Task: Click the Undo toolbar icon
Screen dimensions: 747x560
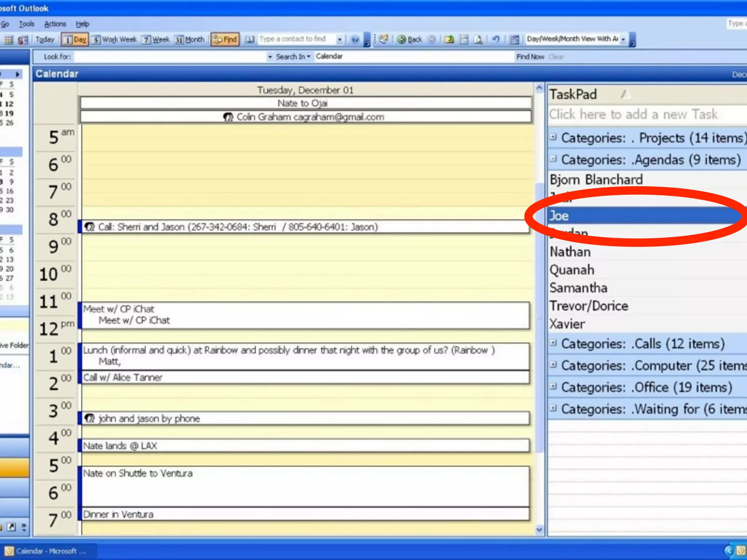Action: [496, 39]
